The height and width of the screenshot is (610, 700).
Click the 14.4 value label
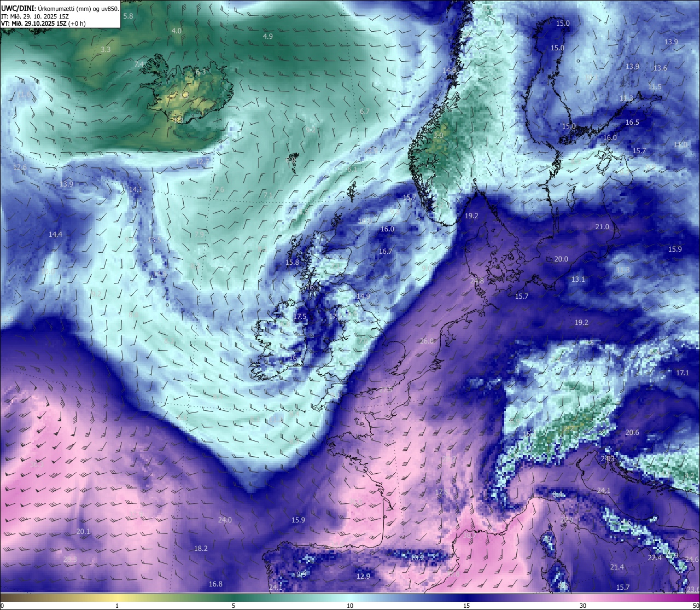55,235
